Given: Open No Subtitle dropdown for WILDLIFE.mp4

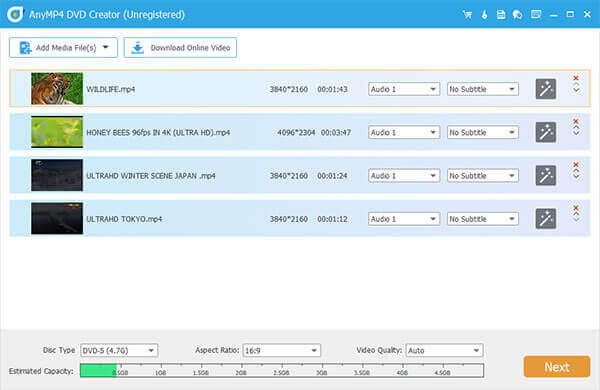Looking at the screenshot, I should pyautogui.click(x=483, y=89).
